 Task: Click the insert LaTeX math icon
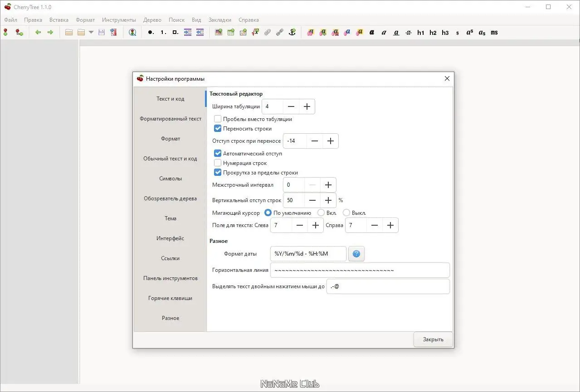pos(255,33)
